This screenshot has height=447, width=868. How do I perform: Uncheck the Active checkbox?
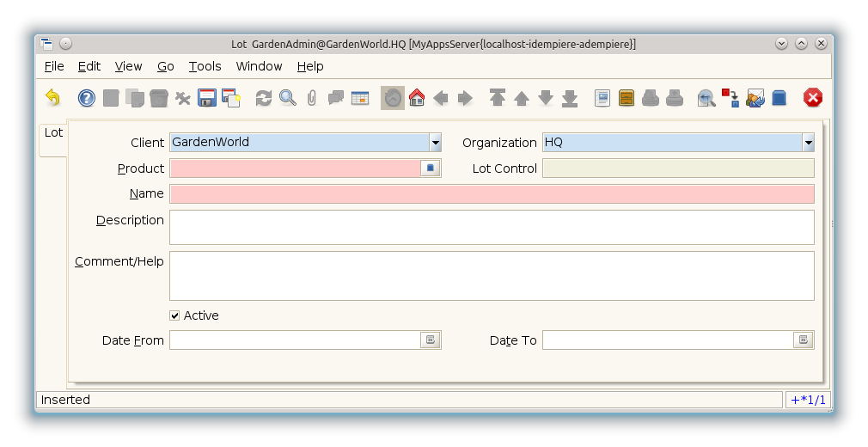coord(175,315)
